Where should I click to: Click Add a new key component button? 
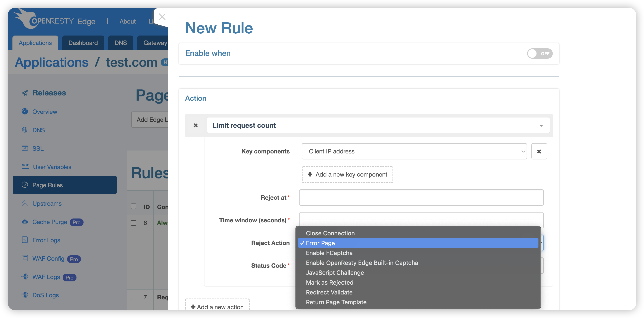pos(347,174)
